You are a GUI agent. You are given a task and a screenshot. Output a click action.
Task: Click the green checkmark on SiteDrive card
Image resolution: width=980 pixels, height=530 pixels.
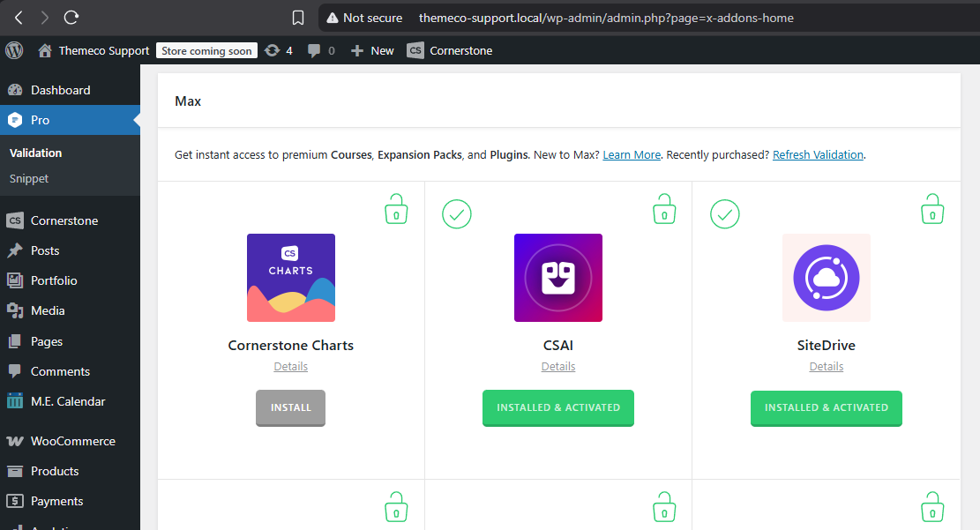pos(725,213)
